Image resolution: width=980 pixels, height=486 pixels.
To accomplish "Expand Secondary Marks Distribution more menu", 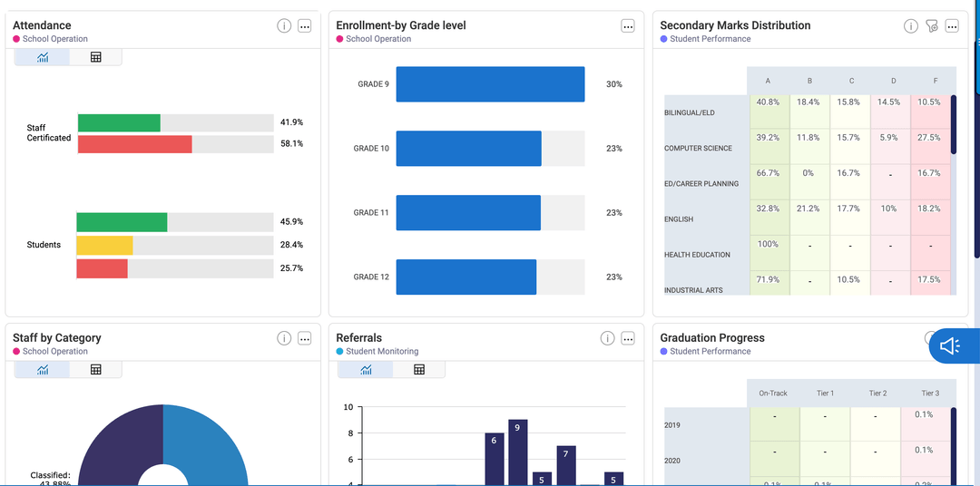I will click(952, 26).
